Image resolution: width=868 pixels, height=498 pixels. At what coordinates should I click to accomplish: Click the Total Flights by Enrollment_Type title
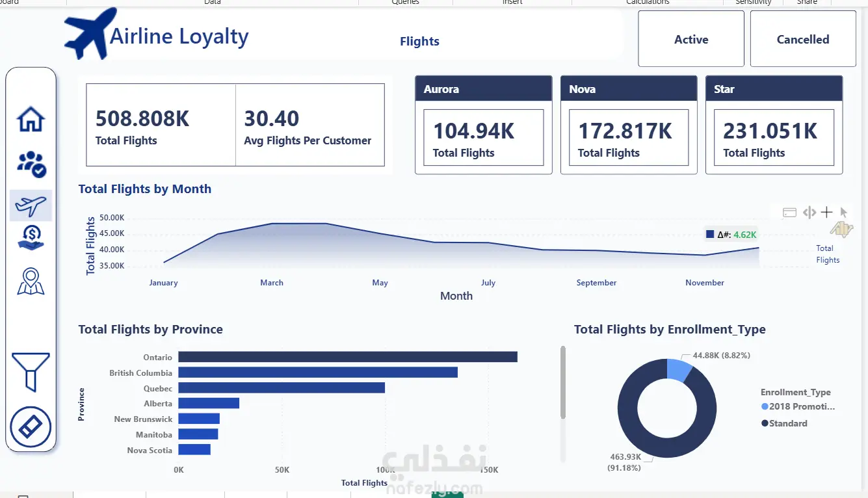670,330
